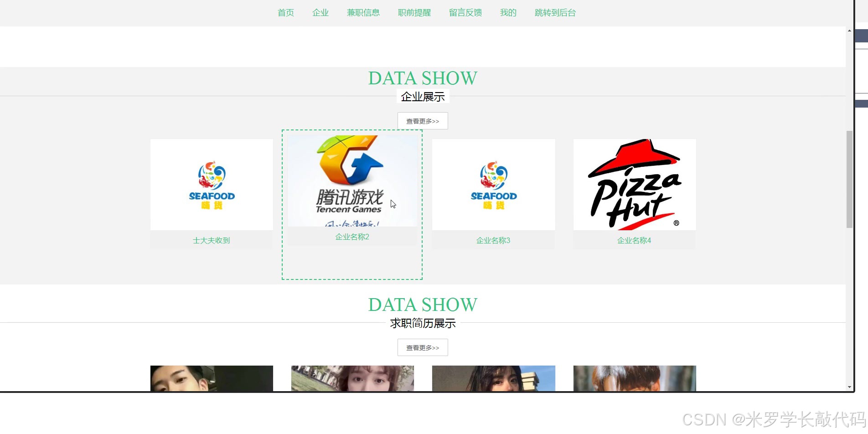The width and height of the screenshot is (868, 434).
Task: Click 查看更多>> under 求职简历展示
Action: (x=423, y=347)
